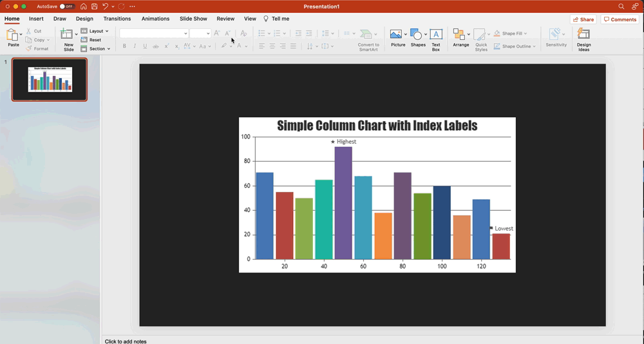Click the collaboration people icon in title bar
Screen dimensions: 644x344
[635, 6]
